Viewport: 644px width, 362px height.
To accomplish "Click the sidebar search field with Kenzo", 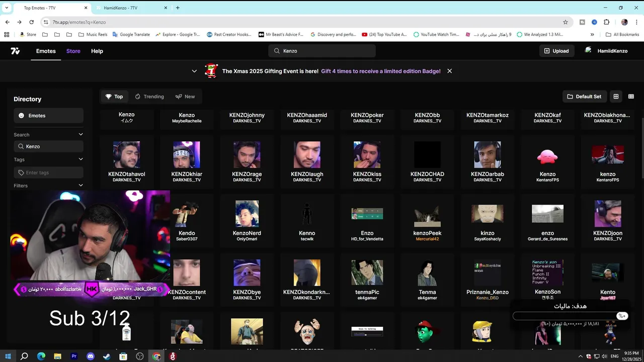I will pyautogui.click(x=48, y=146).
